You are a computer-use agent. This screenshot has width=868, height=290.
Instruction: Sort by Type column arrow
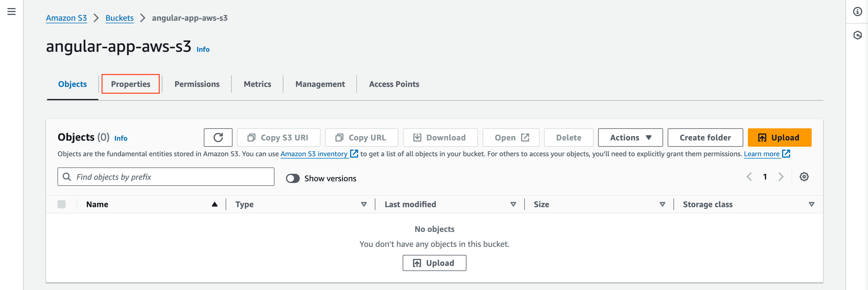tap(364, 204)
